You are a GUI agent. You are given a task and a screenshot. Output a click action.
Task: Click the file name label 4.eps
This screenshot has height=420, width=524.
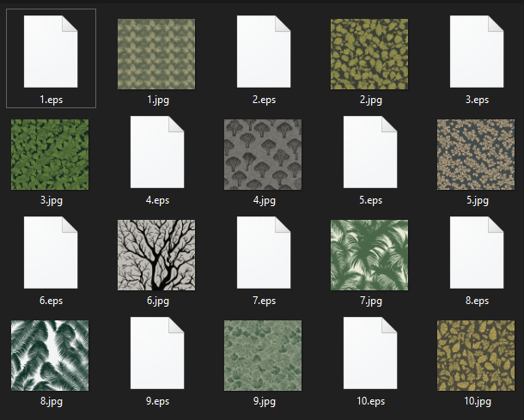coord(157,200)
